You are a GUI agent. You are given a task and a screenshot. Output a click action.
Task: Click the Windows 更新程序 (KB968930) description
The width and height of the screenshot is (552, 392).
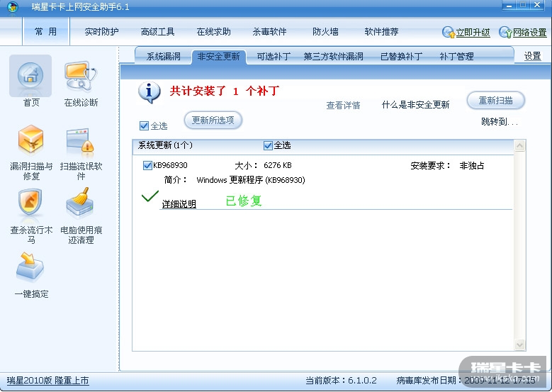251,180
